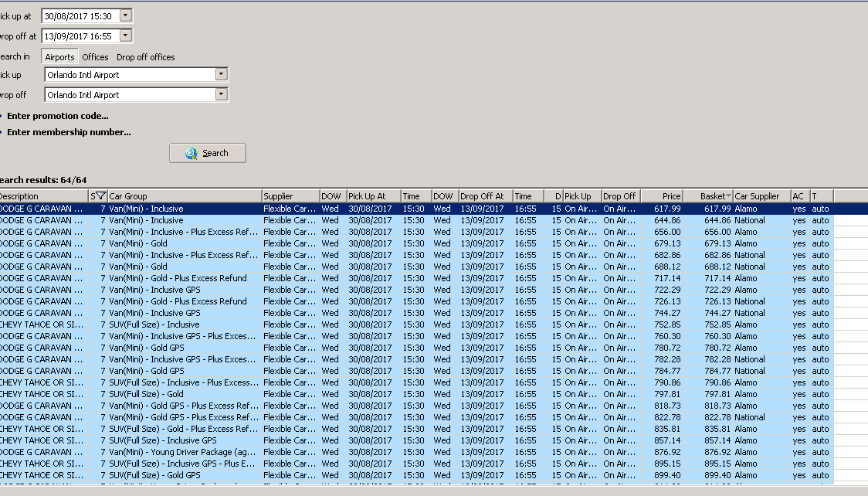Expand Enter membership number section

pos(69,132)
